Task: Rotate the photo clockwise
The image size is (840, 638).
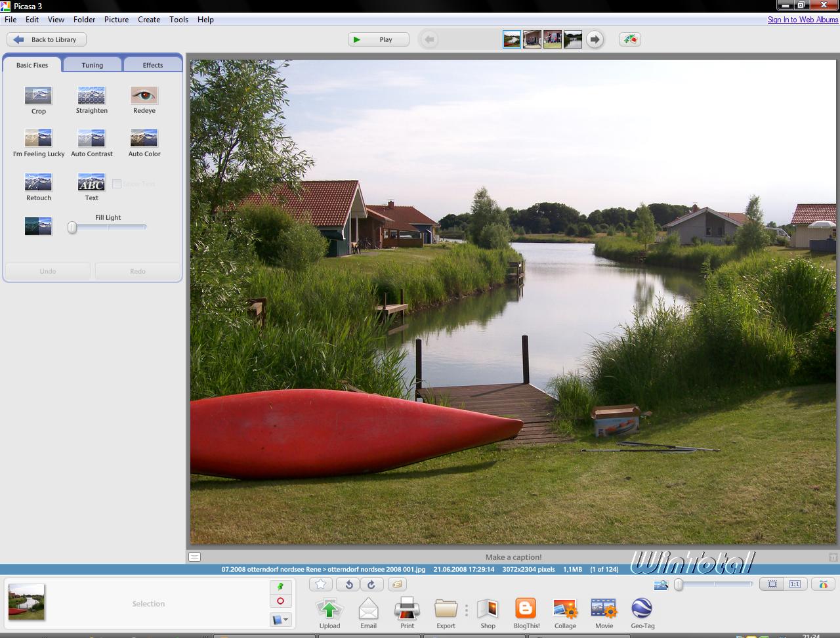Action: tap(371, 584)
